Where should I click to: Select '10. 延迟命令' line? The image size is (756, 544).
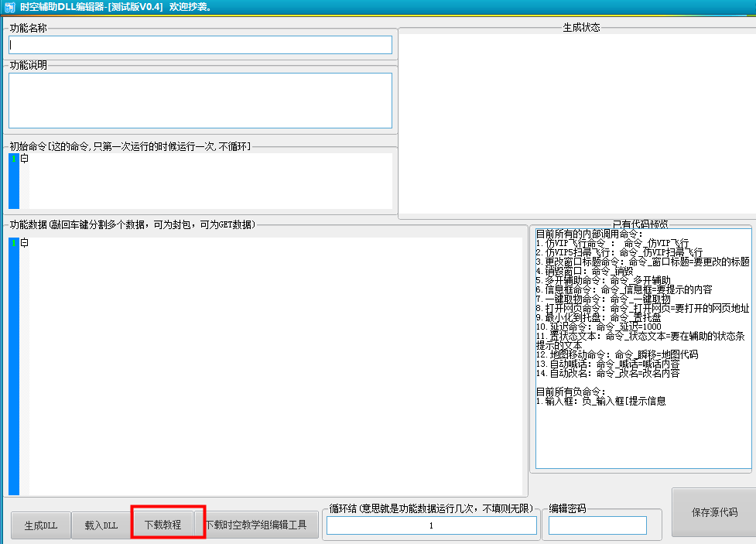tap(598, 327)
